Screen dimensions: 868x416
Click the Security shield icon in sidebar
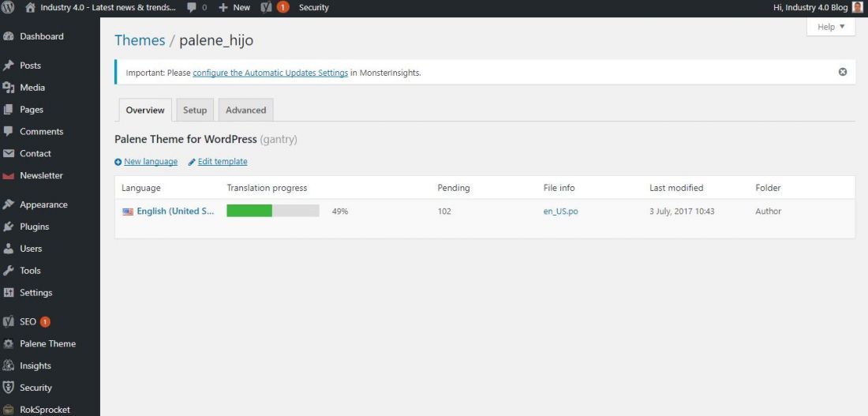9,388
